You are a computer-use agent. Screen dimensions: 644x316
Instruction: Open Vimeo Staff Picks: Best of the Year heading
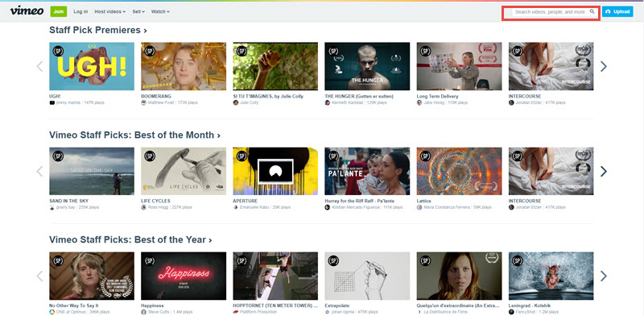[130, 239]
